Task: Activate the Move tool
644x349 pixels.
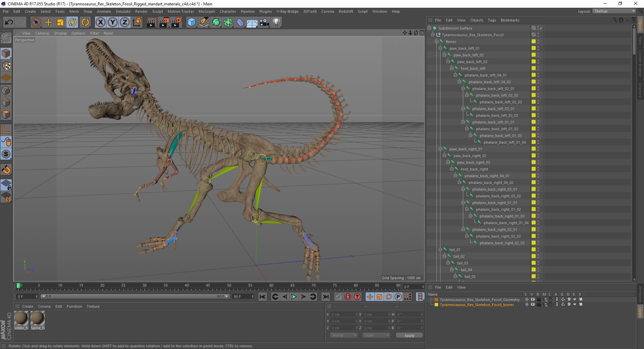Action: 48,22
